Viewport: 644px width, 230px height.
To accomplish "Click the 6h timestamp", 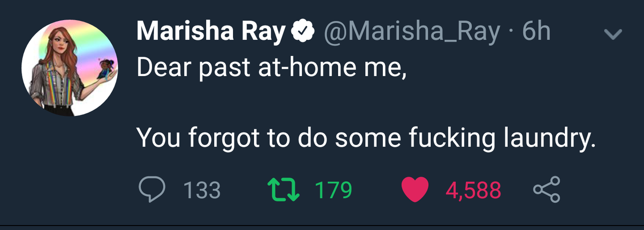I will (x=537, y=33).
